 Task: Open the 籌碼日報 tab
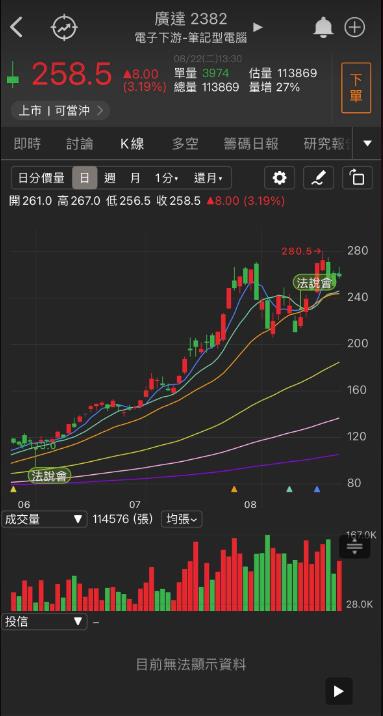251,144
